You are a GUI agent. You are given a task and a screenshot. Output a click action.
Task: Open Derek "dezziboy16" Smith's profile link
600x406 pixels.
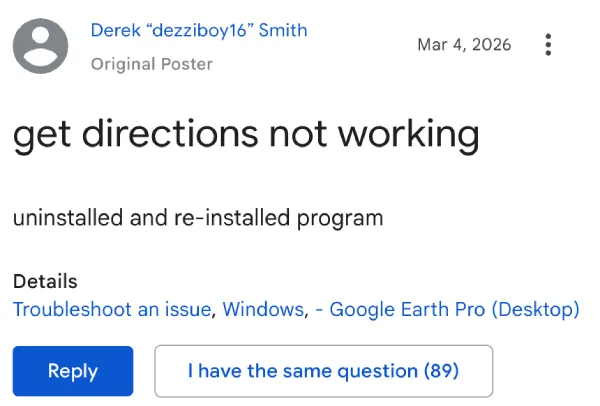tap(199, 30)
